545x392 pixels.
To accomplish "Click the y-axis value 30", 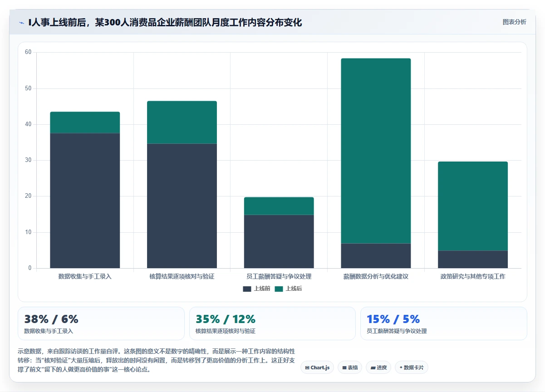I will pos(28,160).
